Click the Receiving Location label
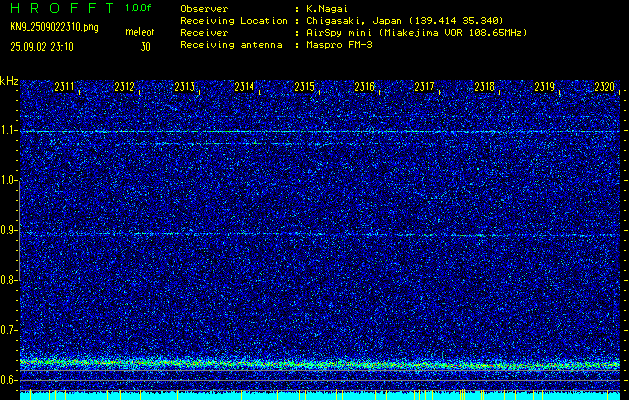The width and height of the screenshot is (629, 400). tap(234, 20)
